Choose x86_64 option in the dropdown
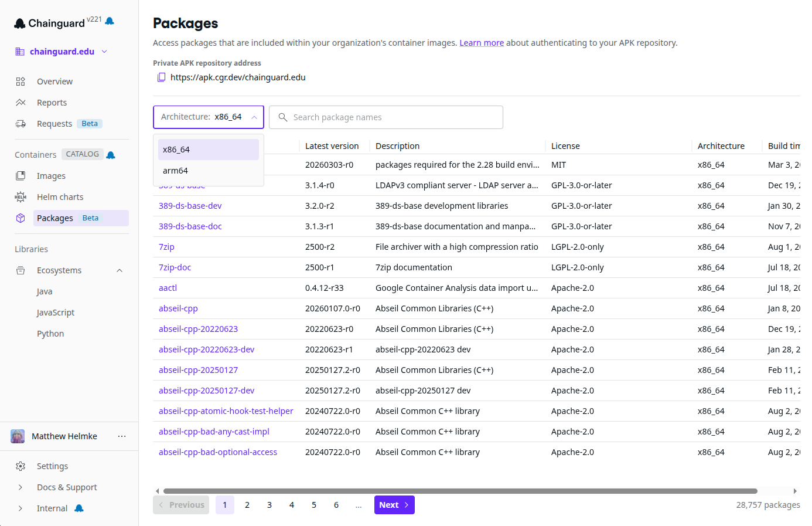The width and height of the screenshot is (812, 526). (x=208, y=150)
